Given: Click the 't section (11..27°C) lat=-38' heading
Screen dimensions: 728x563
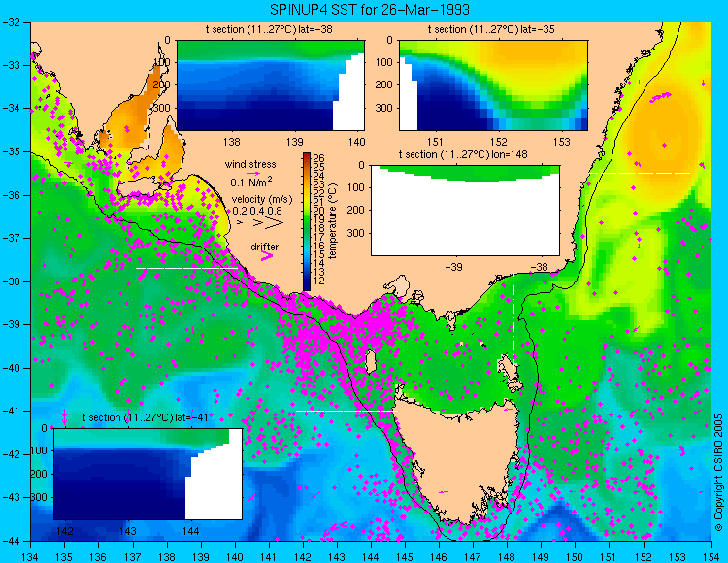Looking at the screenshot, I should (x=269, y=30).
